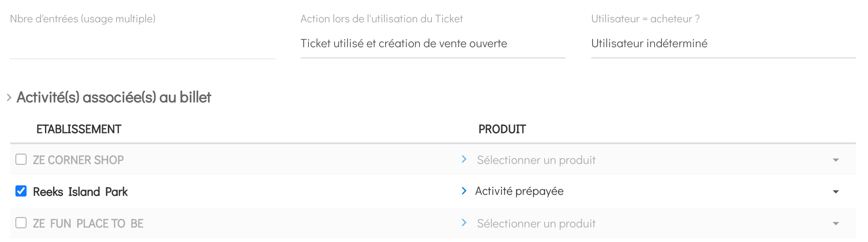Open the Utilisateur indéterminé selector
Screen dimensions: 868x242
click(x=723, y=44)
